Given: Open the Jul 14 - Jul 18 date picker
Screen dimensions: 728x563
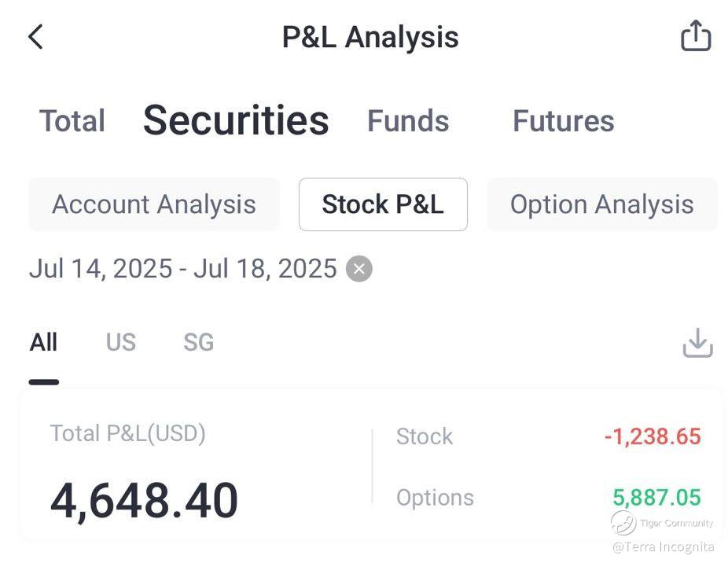Looking at the screenshot, I should tap(182, 269).
